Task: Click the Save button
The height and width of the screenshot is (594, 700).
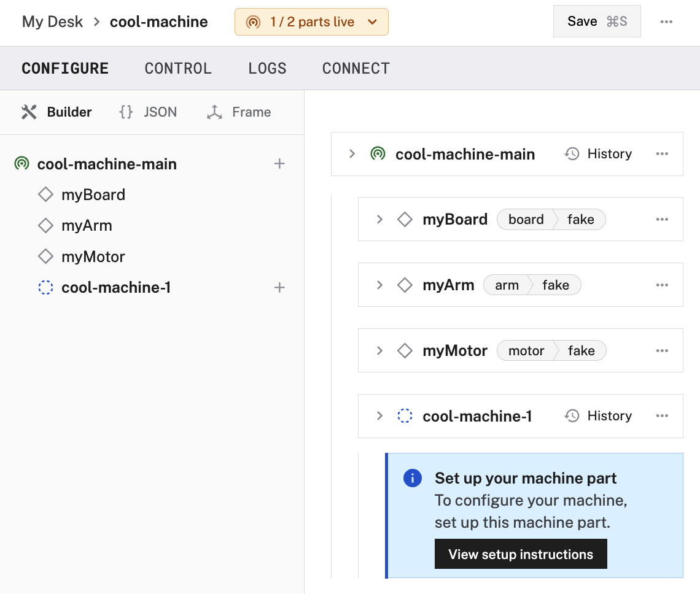Action: coord(596,21)
